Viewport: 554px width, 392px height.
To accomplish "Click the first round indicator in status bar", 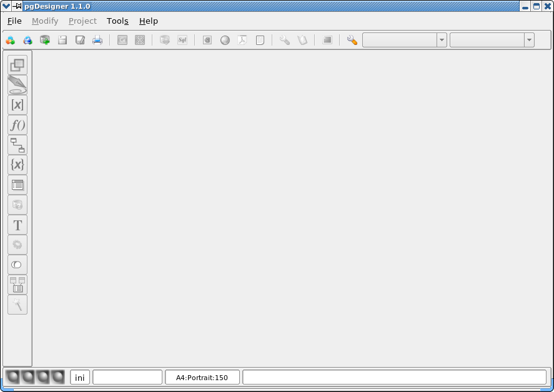I will click(x=13, y=377).
